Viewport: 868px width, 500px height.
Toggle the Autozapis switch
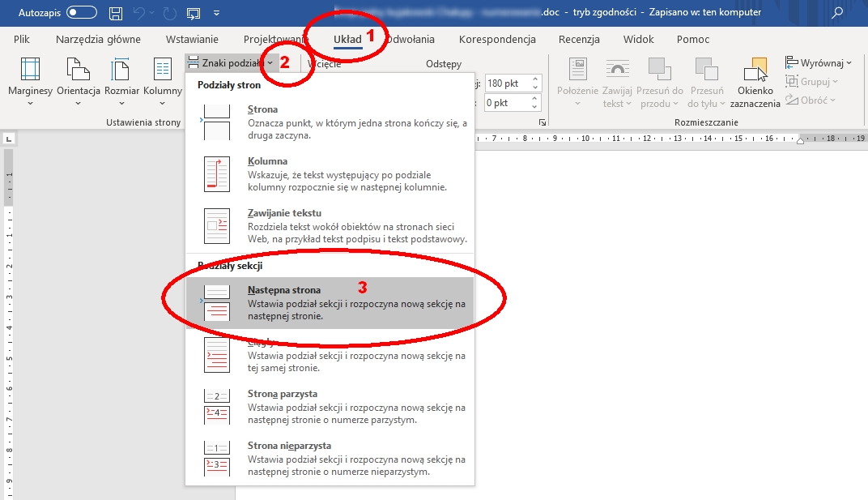[x=81, y=12]
